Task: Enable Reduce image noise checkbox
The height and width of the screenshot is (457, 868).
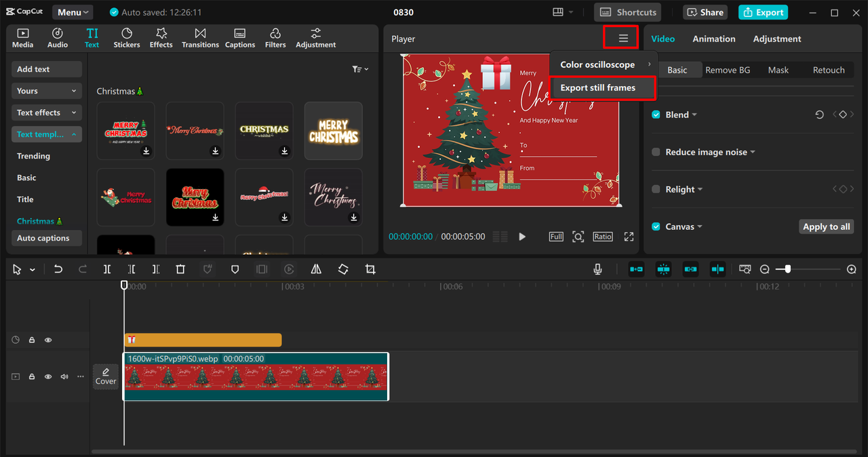Action: click(x=656, y=152)
